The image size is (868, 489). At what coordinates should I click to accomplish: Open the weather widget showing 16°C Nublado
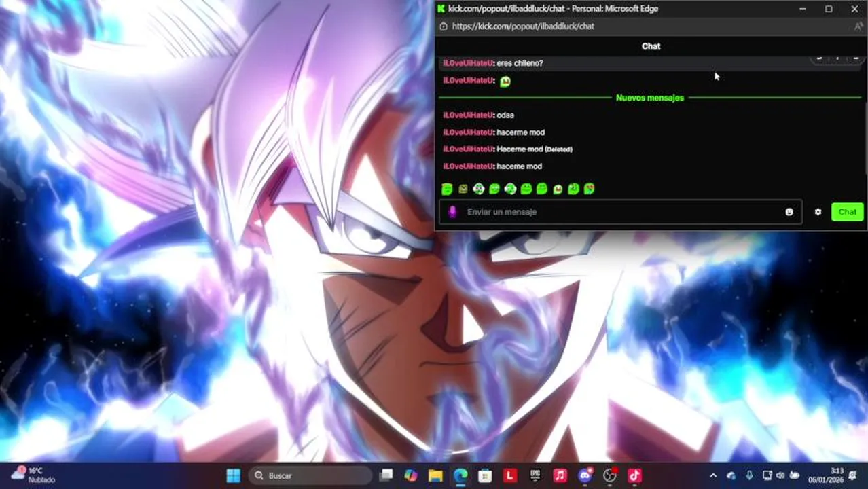[33, 475]
